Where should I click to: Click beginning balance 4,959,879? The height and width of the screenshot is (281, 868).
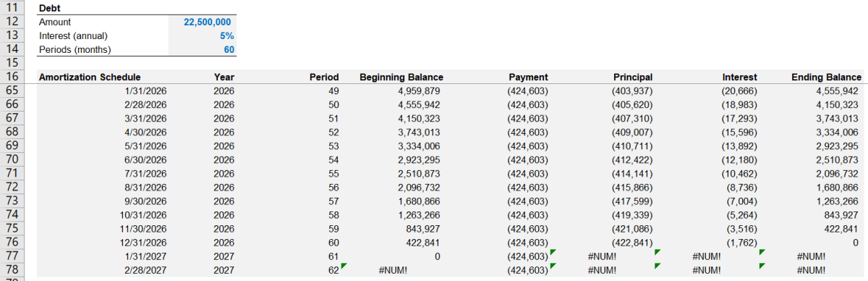click(419, 91)
